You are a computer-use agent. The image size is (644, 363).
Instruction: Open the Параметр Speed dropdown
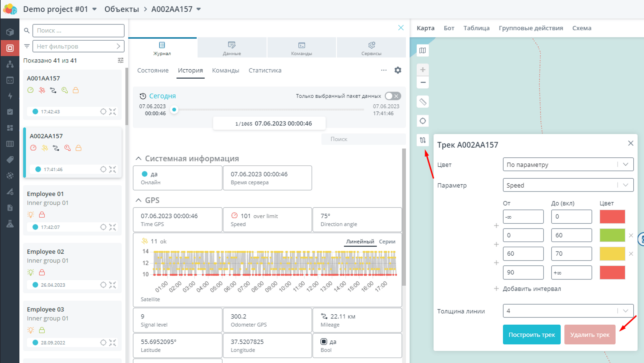click(x=568, y=185)
